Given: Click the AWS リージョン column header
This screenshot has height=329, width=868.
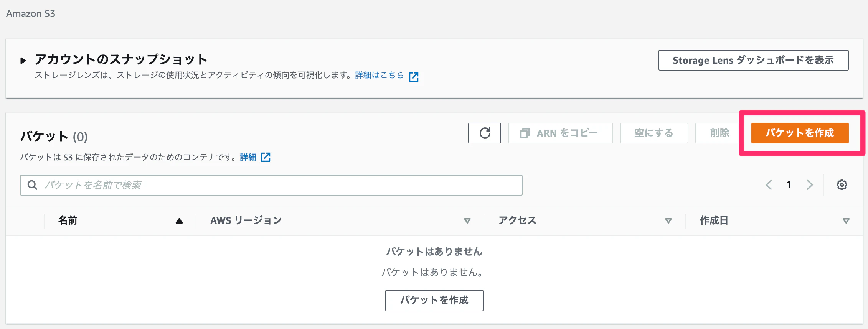Looking at the screenshot, I should point(246,220).
